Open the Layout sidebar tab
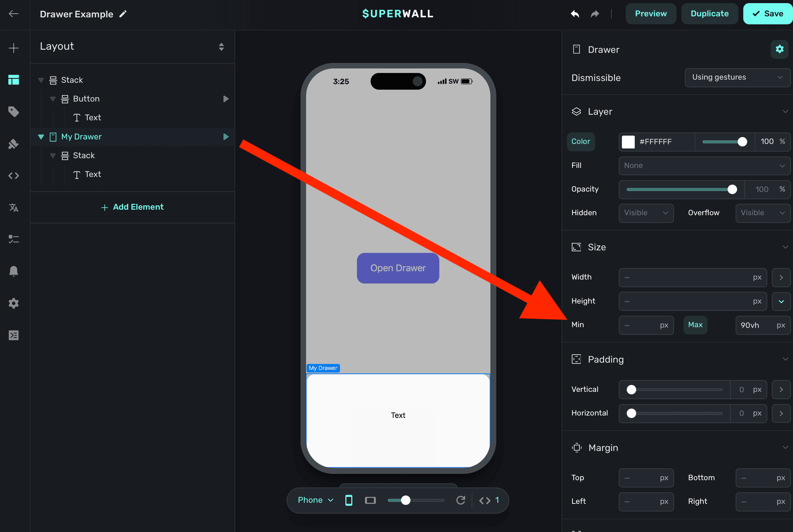This screenshot has width=793, height=532. 14,80
